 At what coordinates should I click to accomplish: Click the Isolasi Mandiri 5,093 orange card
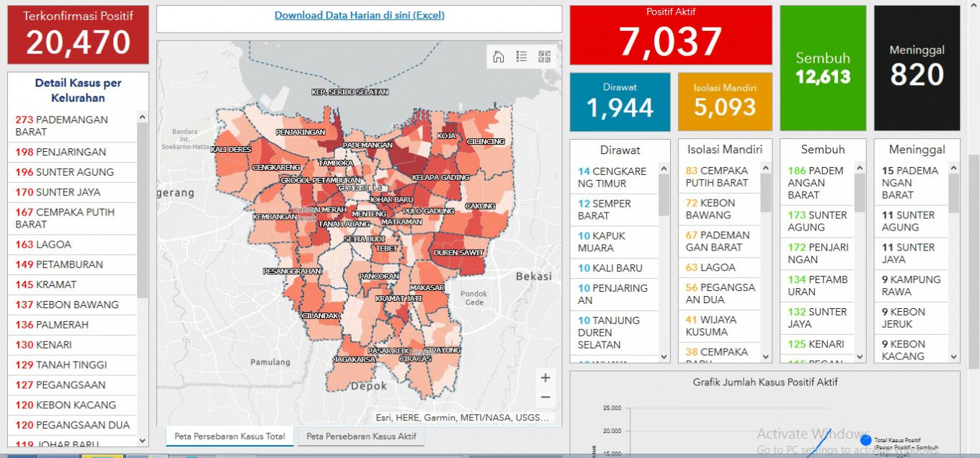725,102
